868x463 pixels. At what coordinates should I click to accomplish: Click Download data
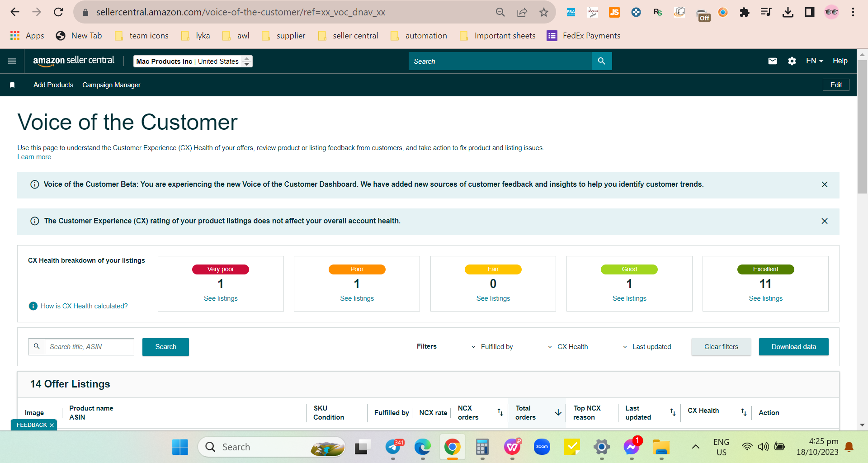793,347
